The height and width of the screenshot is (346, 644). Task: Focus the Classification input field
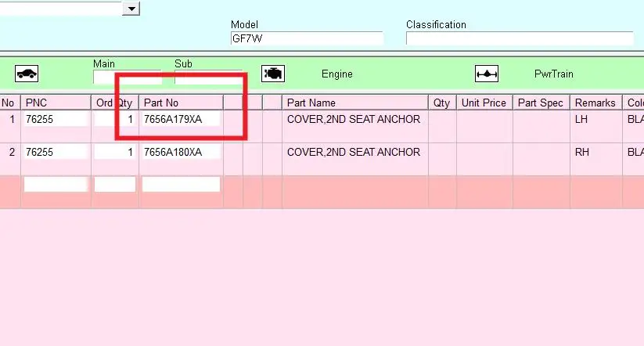[x=519, y=38]
